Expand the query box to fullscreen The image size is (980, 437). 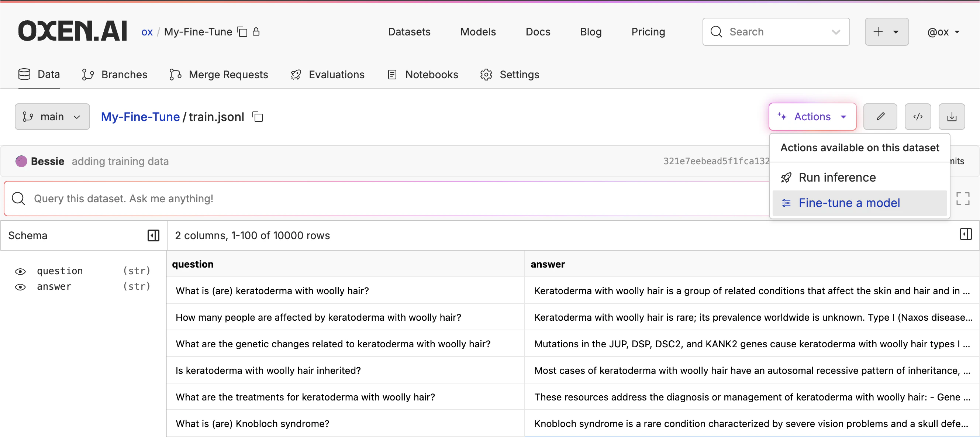tap(963, 198)
